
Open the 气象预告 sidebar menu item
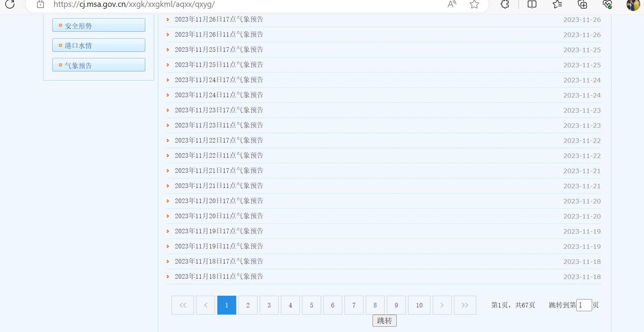tap(99, 65)
